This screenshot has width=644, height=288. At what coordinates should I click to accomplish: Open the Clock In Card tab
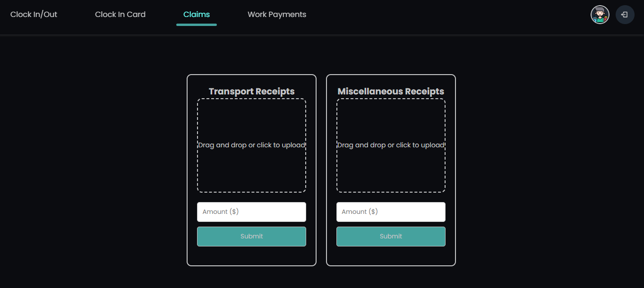(120, 14)
